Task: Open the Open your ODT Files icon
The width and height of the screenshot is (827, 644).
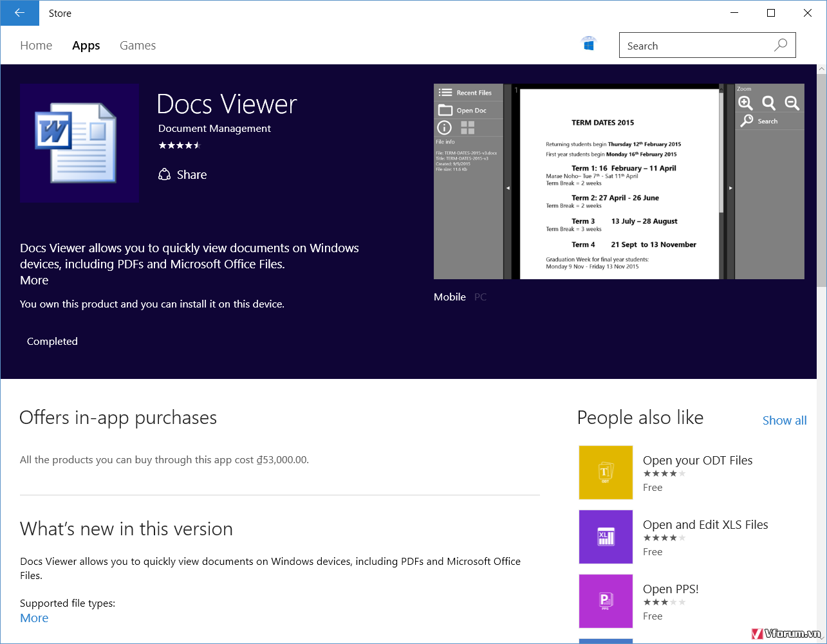Action: (606, 472)
